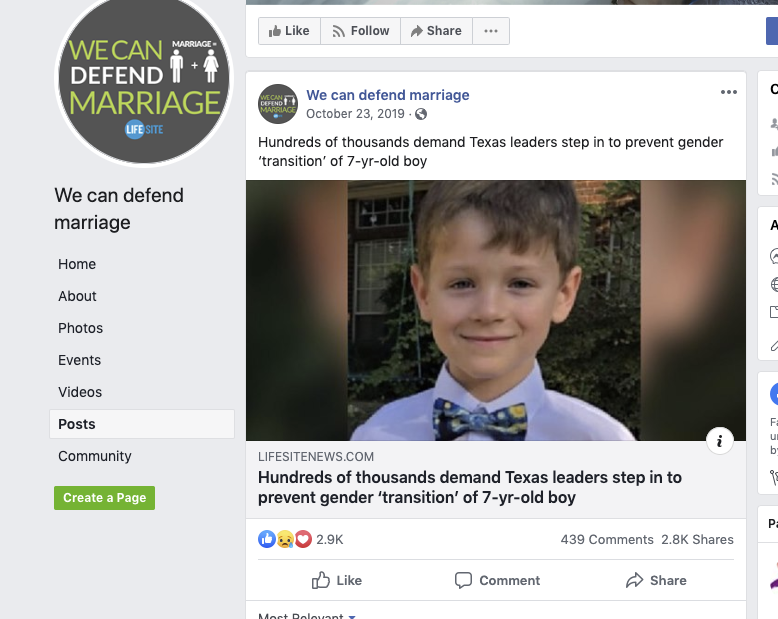Click the info icon on article image
Viewport: 778px width, 619px height.
coord(719,440)
